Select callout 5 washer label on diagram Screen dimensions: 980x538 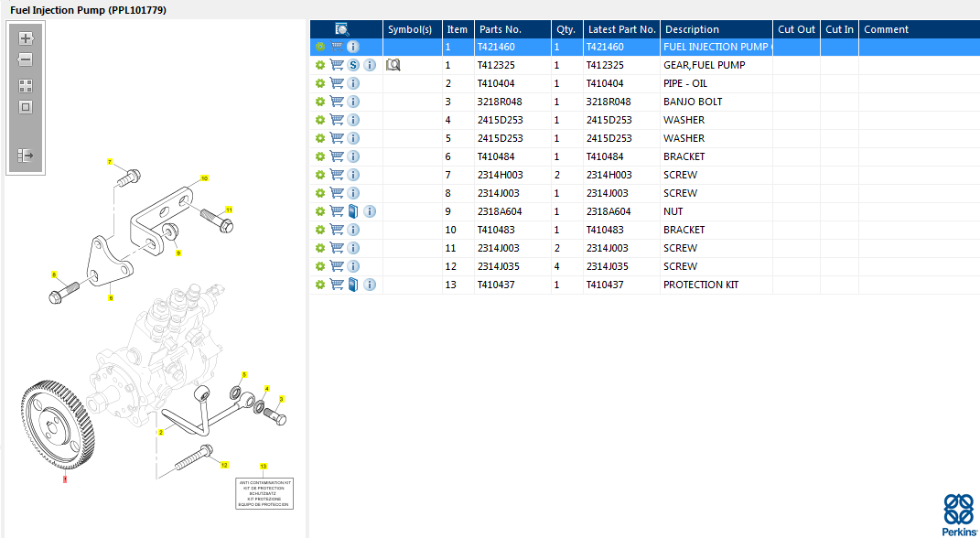(244, 374)
